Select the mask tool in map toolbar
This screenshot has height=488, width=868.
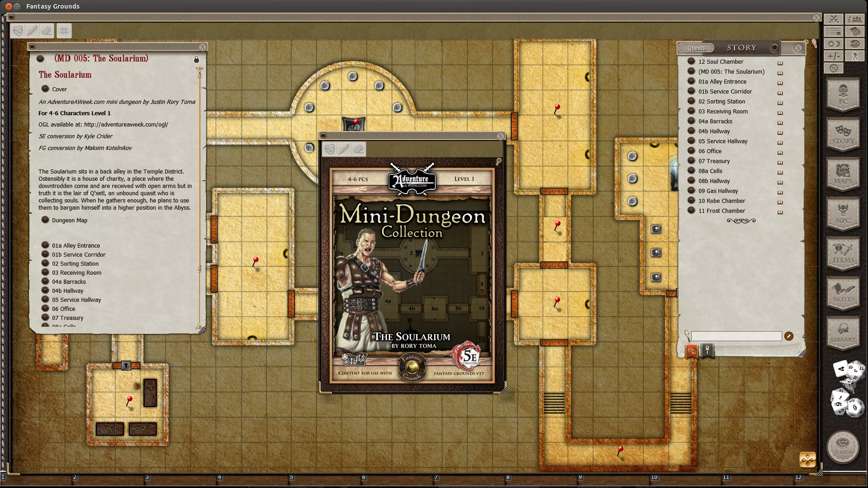18,31
